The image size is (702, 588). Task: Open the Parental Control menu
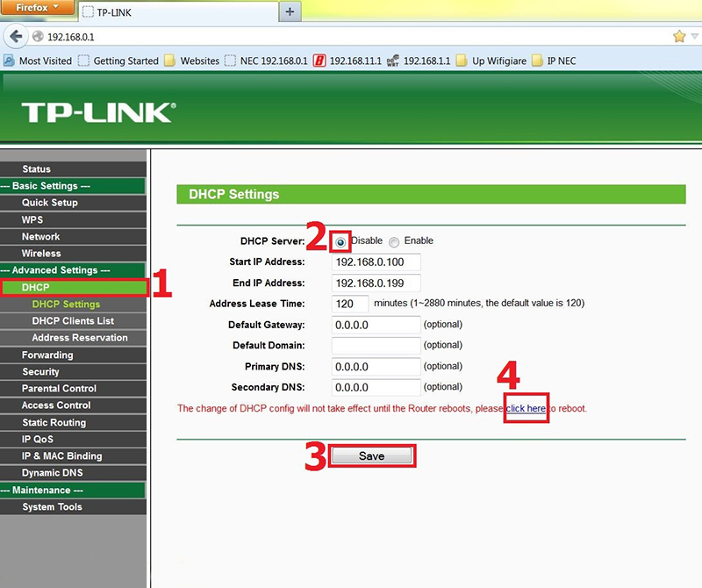(x=73, y=389)
